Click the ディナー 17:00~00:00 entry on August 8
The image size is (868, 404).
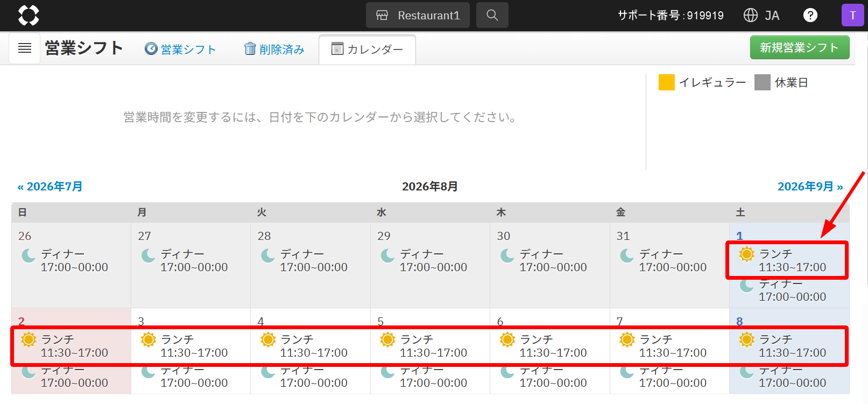click(782, 377)
